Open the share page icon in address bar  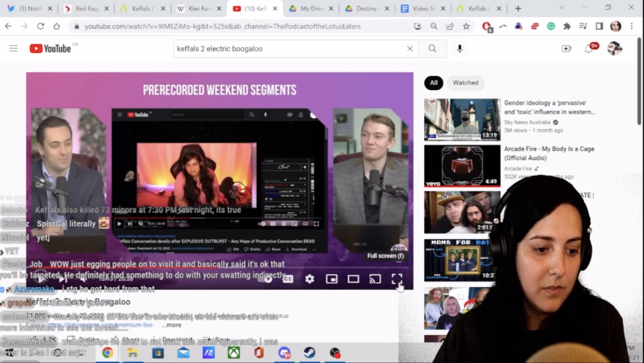(x=450, y=26)
